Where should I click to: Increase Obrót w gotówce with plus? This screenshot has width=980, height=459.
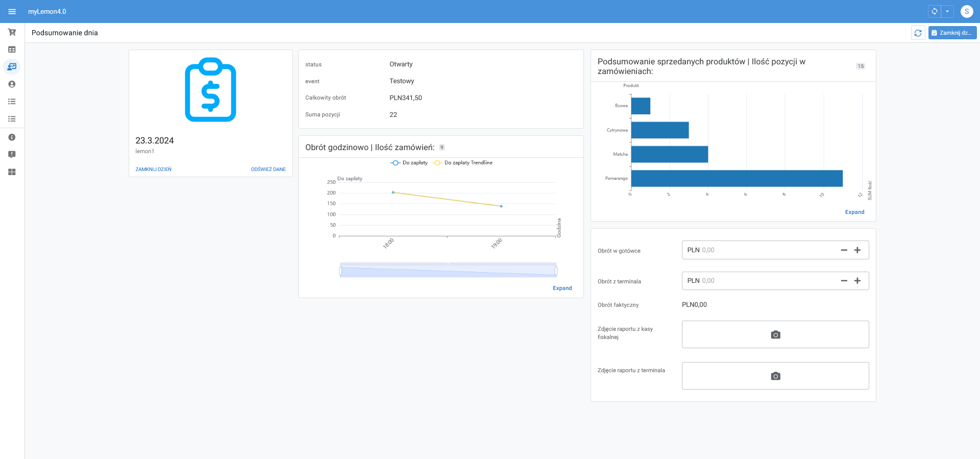click(857, 250)
